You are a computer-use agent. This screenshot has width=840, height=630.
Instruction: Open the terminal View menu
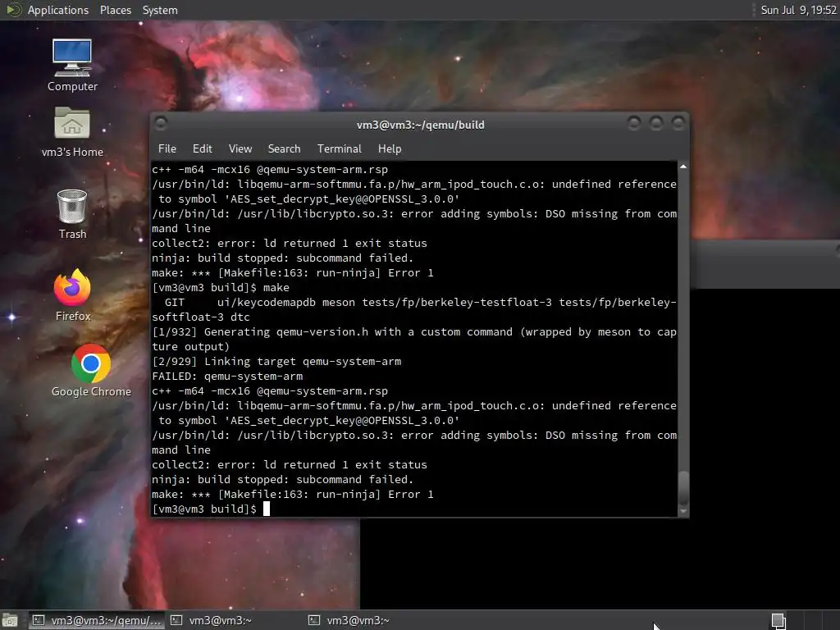coord(240,148)
